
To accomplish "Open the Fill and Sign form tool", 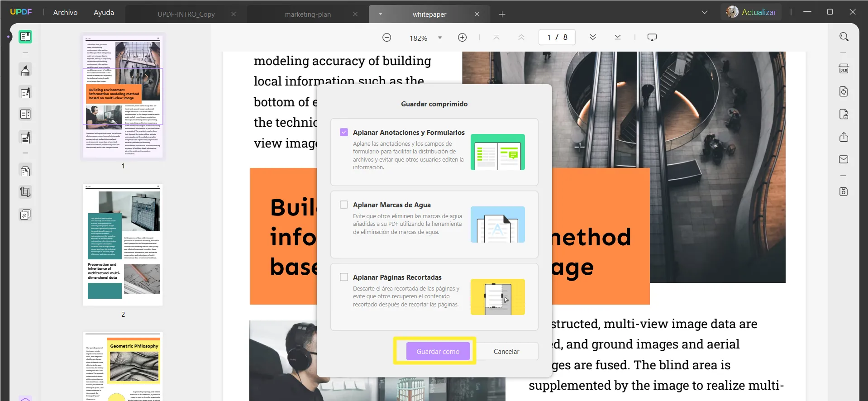I will pyautogui.click(x=25, y=137).
